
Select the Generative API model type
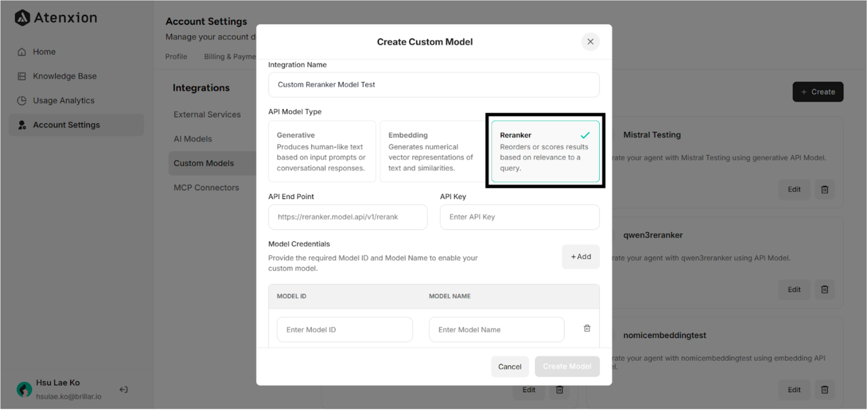point(322,151)
